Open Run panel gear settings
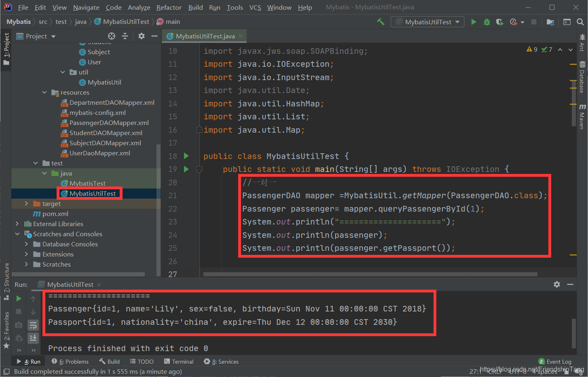This screenshot has width=588, height=377. [557, 284]
